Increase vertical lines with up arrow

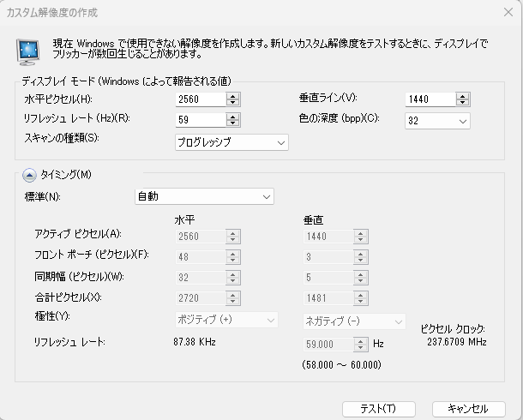tap(463, 96)
